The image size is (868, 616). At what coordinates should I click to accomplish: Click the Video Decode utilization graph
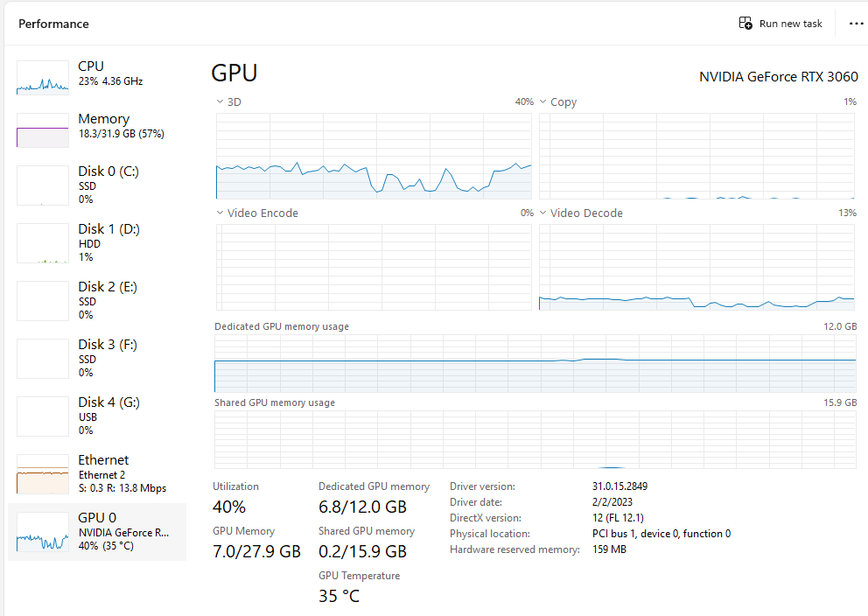tap(696, 267)
